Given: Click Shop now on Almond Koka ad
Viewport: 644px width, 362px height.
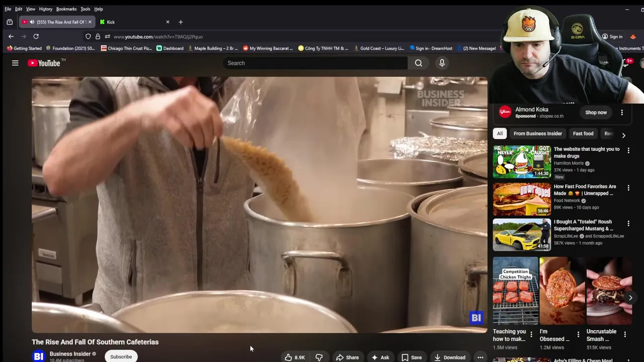Looking at the screenshot, I should (596, 113).
